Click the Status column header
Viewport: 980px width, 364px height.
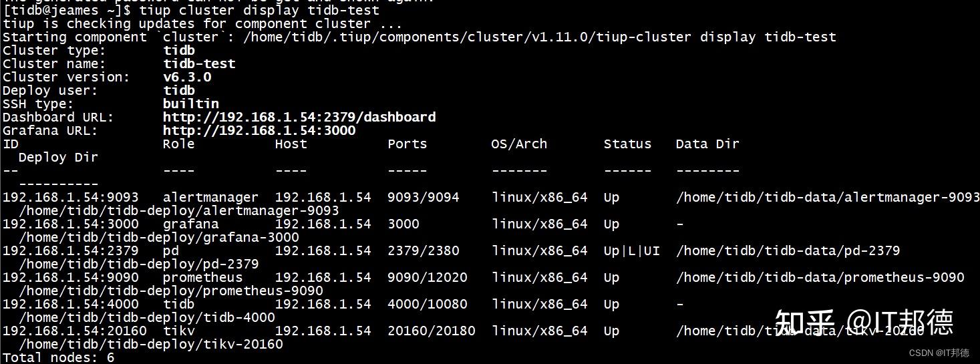pyautogui.click(x=627, y=144)
